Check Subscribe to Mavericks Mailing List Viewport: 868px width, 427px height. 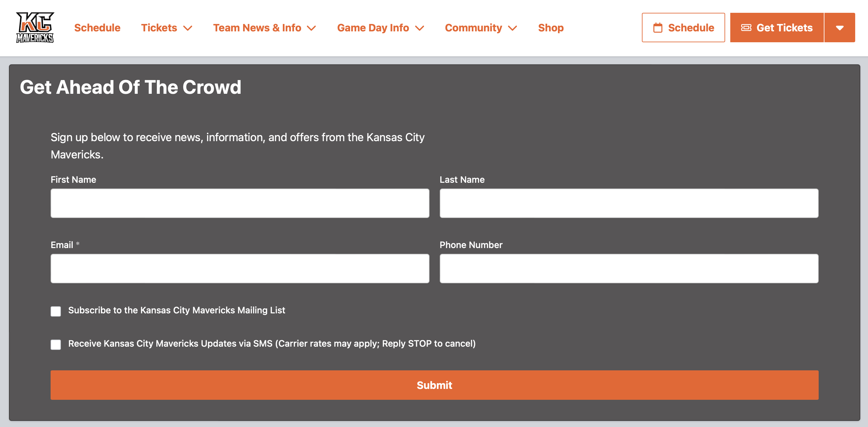click(x=56, y=311)
